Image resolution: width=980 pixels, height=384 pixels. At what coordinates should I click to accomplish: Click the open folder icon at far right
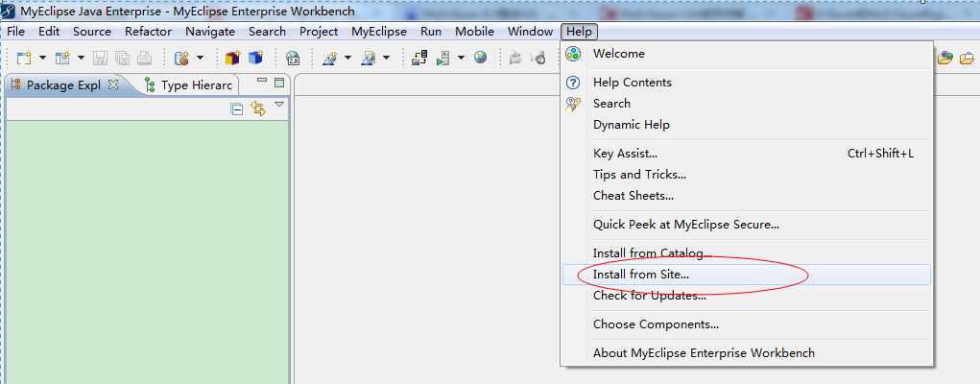pyautogui.click(x=967, y=59)
